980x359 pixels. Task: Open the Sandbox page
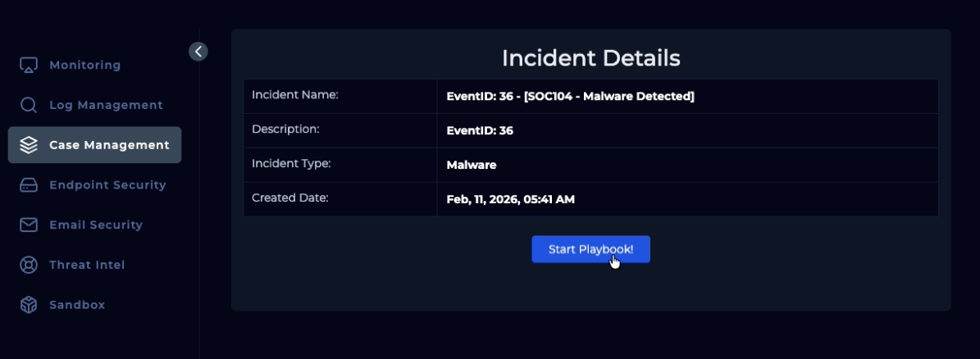tap(77, 305)
